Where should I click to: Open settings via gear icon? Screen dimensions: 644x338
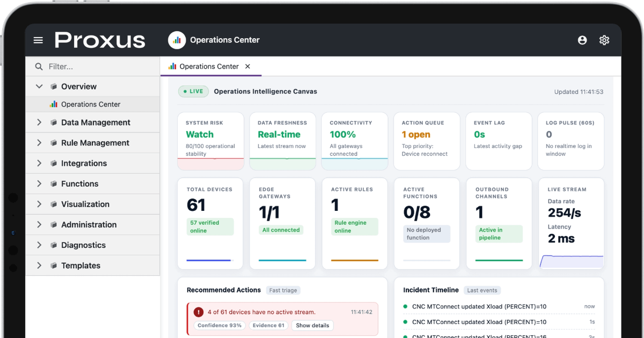tap(604, 40)
